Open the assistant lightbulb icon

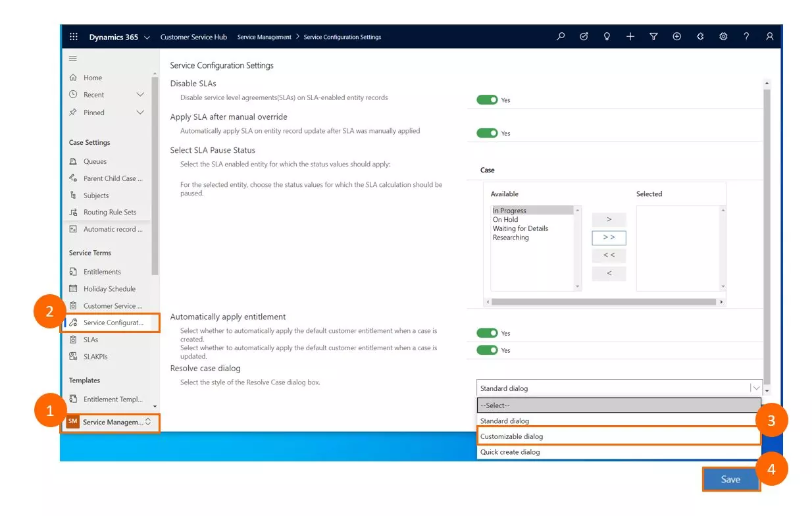pyautogui.click(x=607, y=37)
